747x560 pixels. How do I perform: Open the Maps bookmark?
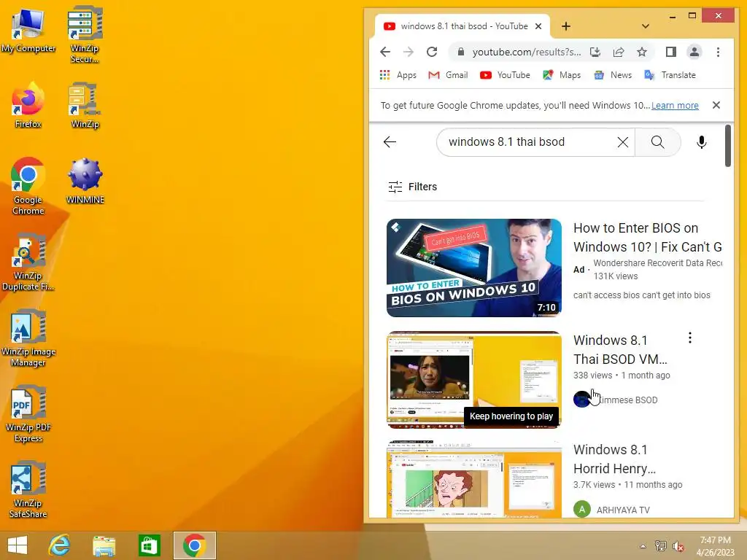[562, 75]
